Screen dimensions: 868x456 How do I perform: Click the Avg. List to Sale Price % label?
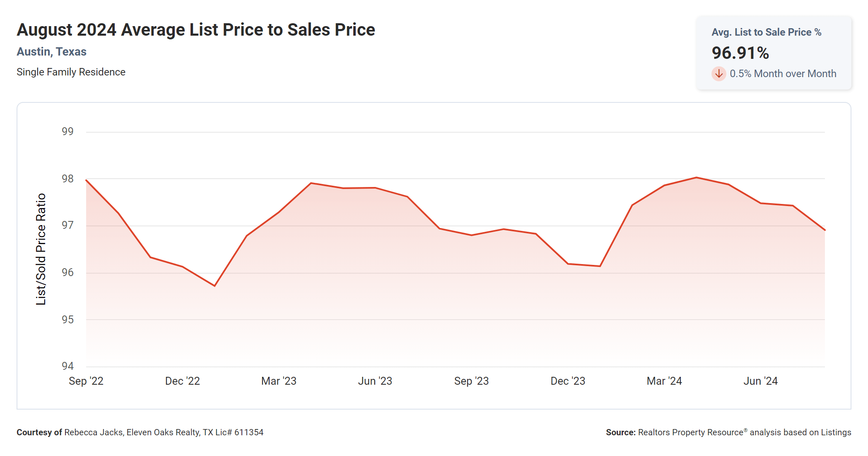[x=766, y=32]
